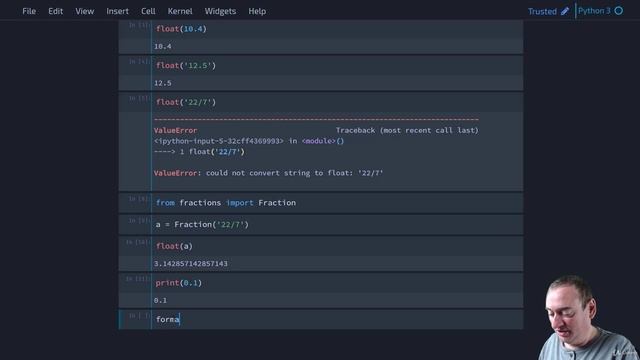Screen dimensions: 640x360
Task: Click the 0.1 output text
Action: coord(160,300)
